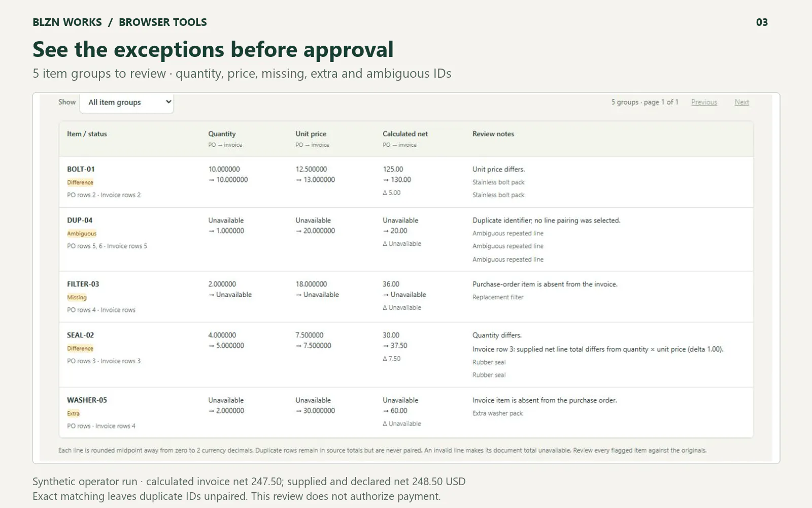Click the Quantity column header

click(222, 134)
